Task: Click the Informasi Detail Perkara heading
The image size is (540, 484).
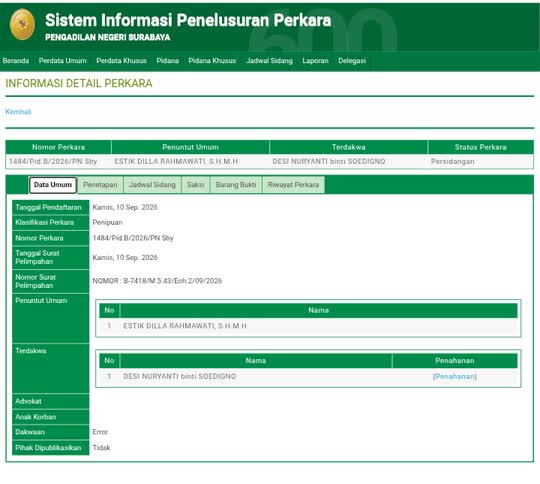Action: tap(79, 83)
